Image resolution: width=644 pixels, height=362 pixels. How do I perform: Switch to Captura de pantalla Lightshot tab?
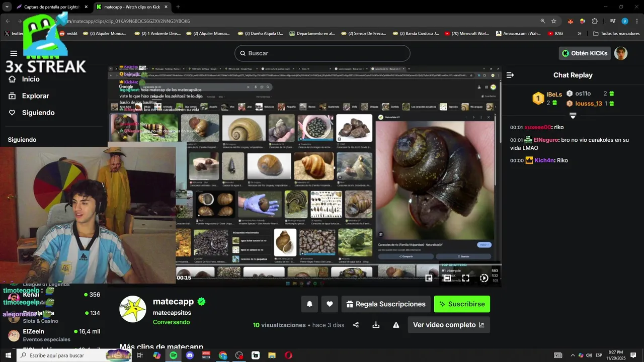(x=52, y=7)
